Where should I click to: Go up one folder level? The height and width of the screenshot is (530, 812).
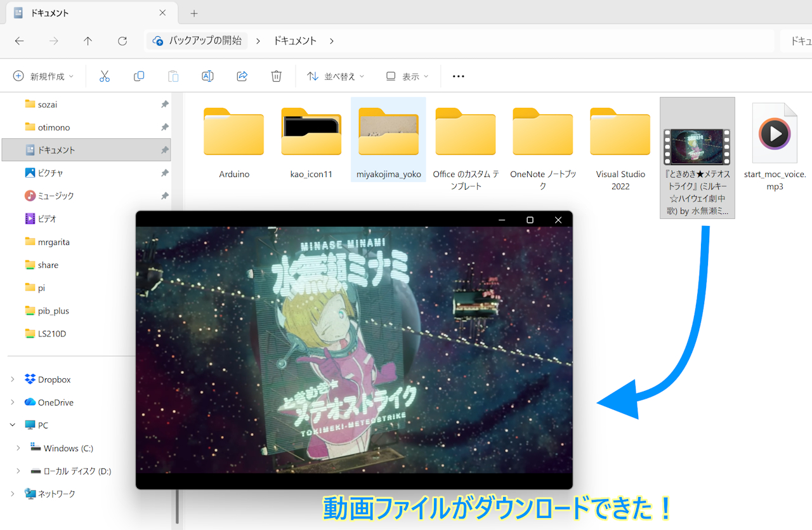tap(88, 41)
